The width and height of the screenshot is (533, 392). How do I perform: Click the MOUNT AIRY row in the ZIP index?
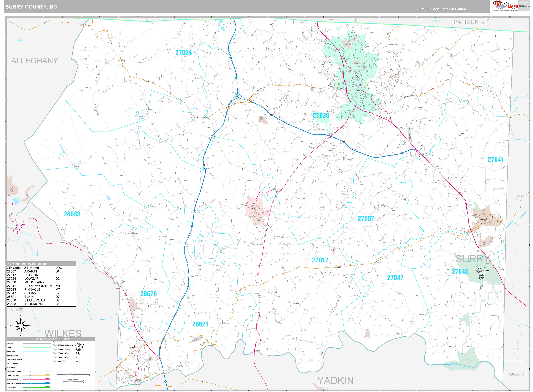34,282
